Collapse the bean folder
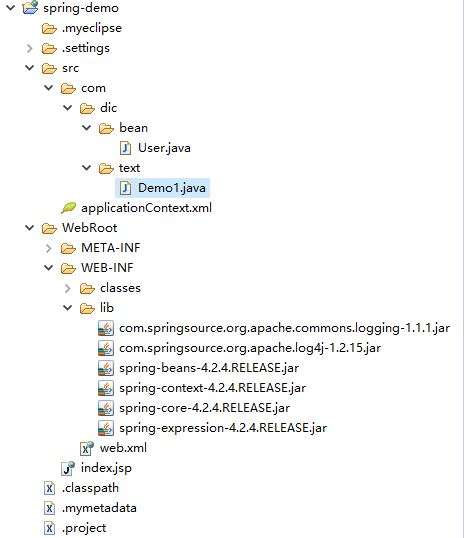Viewport: 464px width, 538px height. point(86,128)
